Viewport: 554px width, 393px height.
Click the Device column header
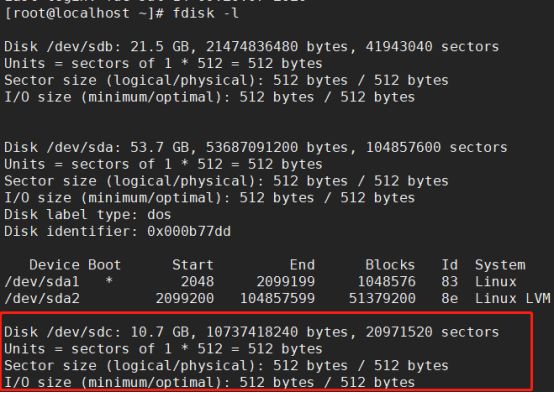tap(54, 265)
